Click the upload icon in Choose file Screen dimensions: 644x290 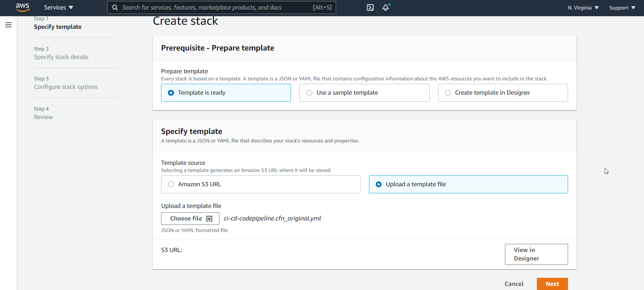(209, 219)
